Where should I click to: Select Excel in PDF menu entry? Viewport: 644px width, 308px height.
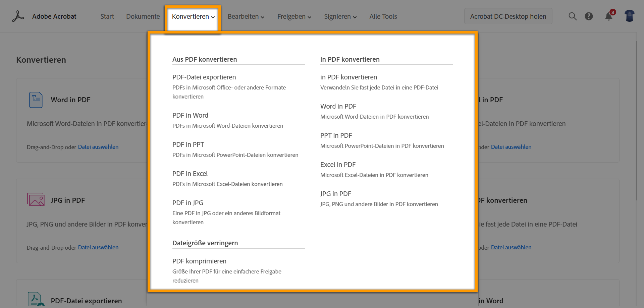[338, 165]
